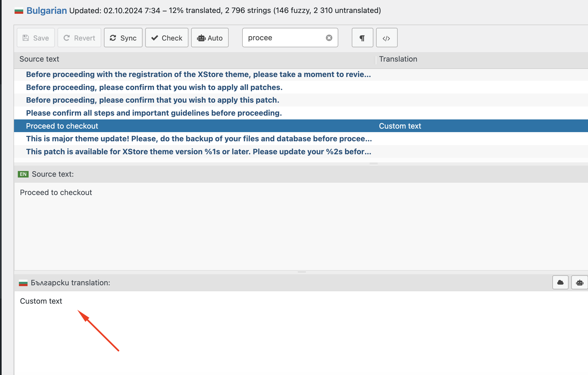Select the 'This is major theme update' string
The height and width of the screenshot is (375, 588).
tap(199, 139)
